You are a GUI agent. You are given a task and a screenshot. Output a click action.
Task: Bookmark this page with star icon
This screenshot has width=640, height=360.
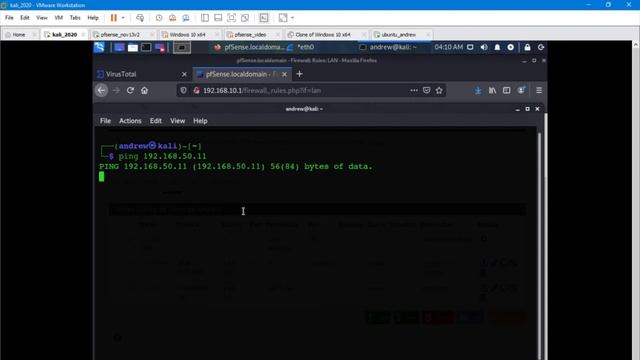tap(439, 90)
